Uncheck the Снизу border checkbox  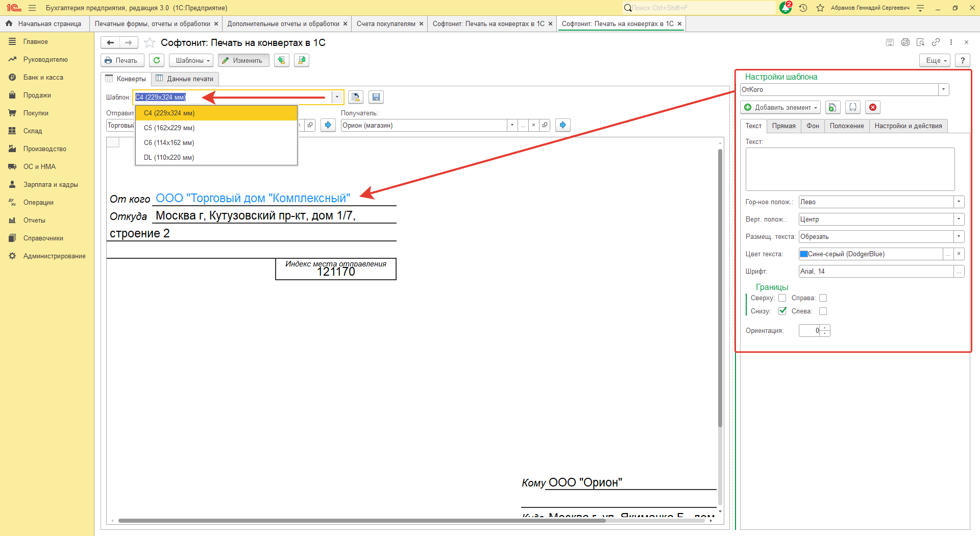(782, 311)
